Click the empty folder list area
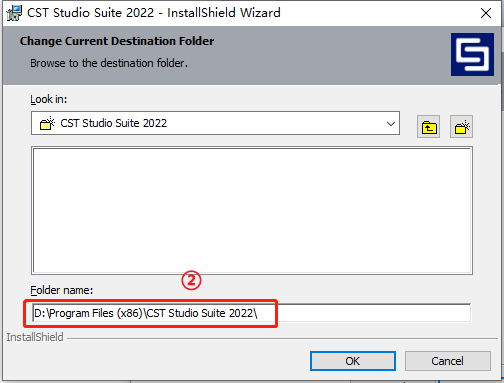The width and height of the screenshot is (504, 383). coord(252,211)
